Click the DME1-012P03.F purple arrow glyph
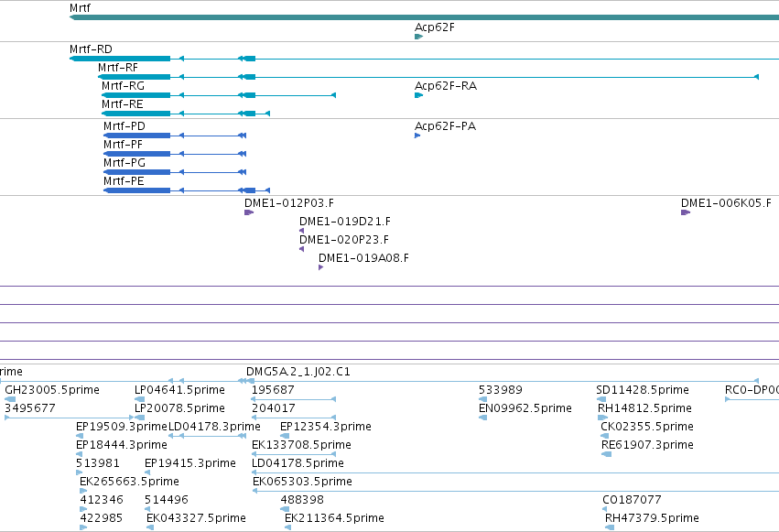 249,212
